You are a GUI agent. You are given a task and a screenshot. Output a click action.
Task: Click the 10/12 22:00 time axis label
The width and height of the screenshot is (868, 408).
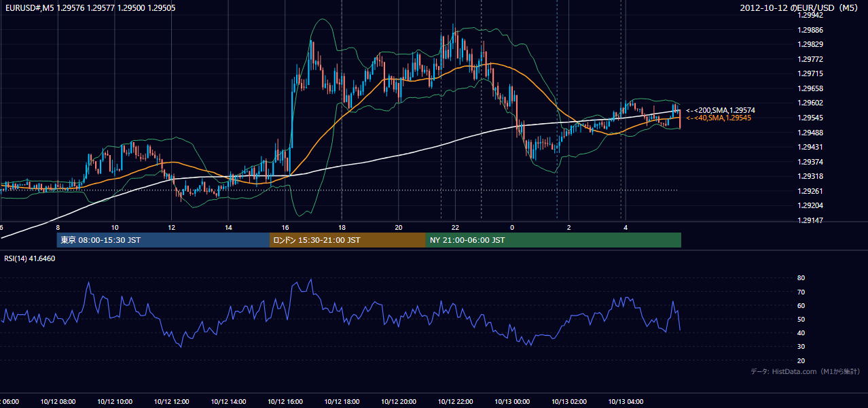tap(455, 401)
